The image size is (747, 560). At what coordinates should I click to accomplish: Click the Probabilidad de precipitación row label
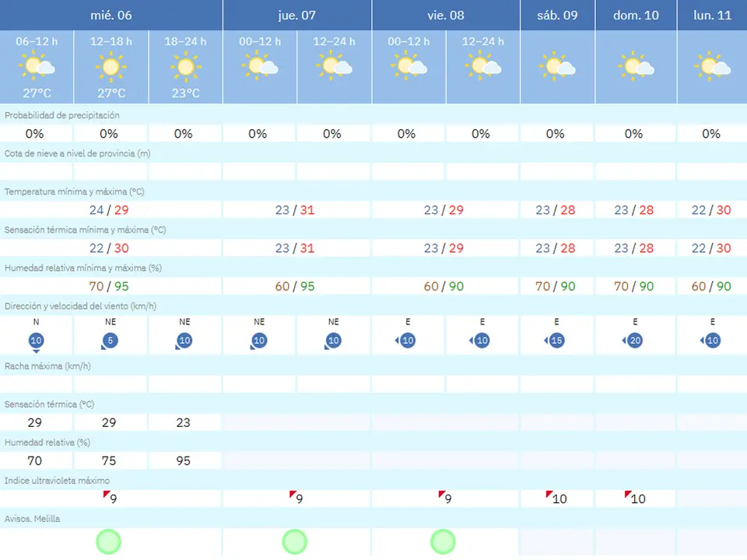click(62, 115)
